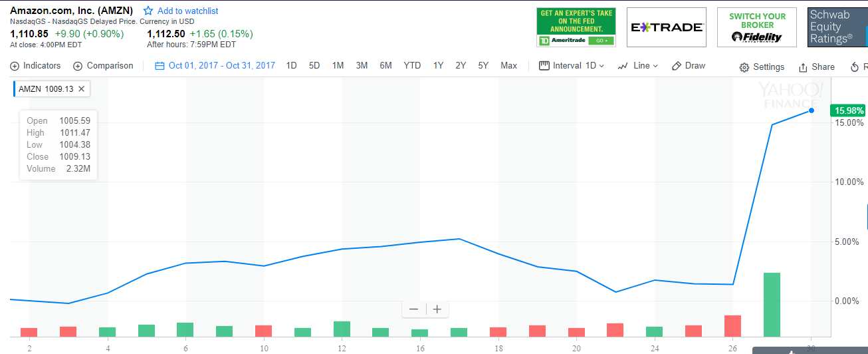Click the Comparison plus icon
Viewport: 868px width, 354px height.
point(78,66)
